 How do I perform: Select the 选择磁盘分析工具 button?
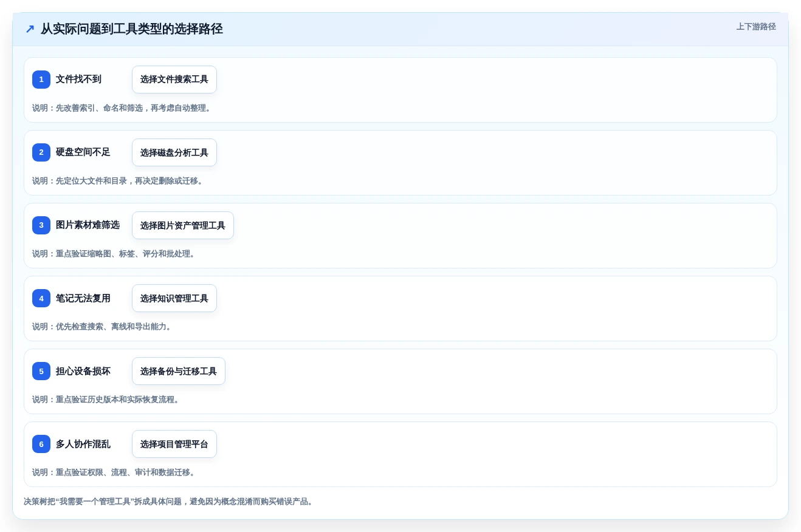pyautogui.click(x=174, y=152)
